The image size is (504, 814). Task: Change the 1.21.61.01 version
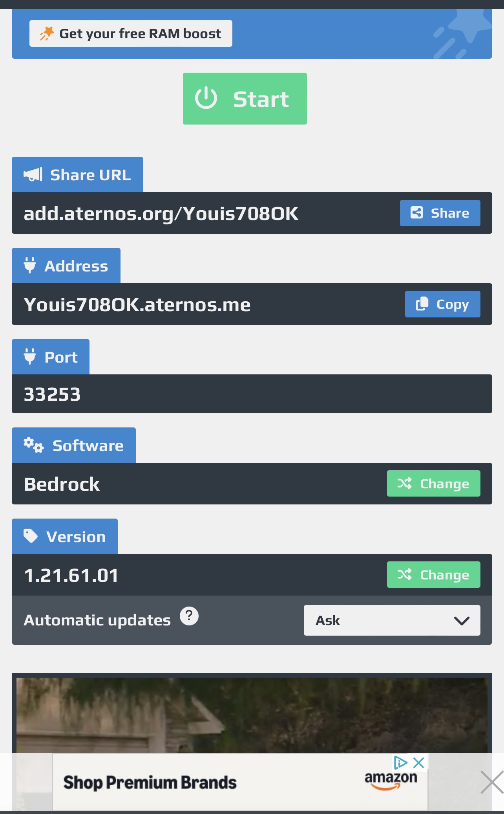pyautogui.click(x=433, y=575)
